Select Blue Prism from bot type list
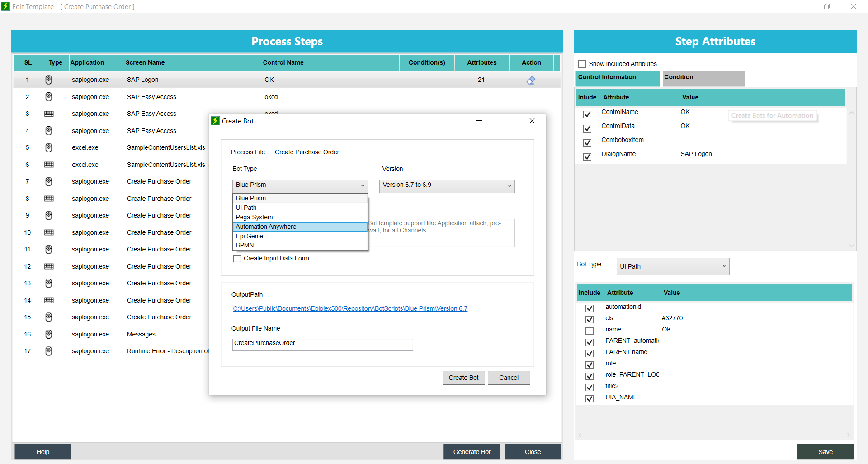The height and width of the screenshot is (464, 868). tap(300, 198)
